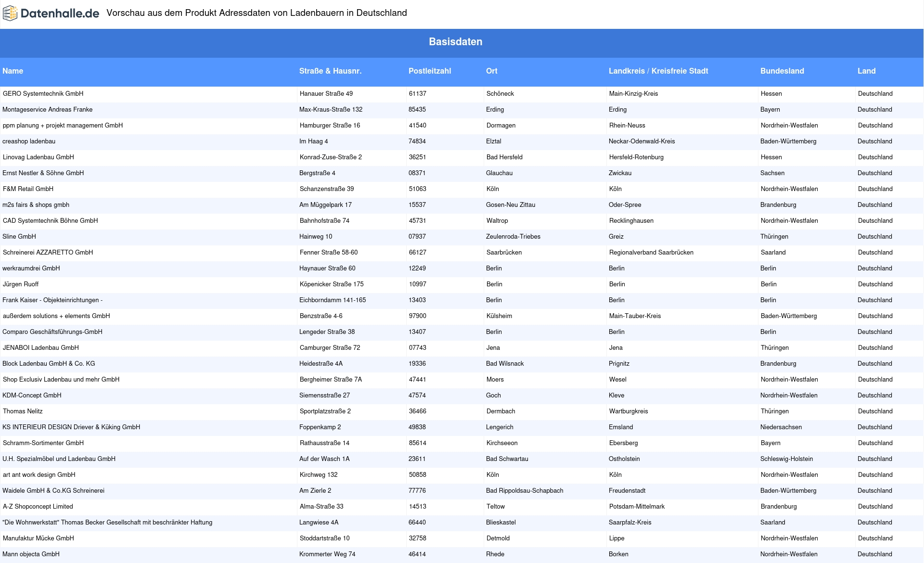
Task: Select JENABOI Ladenbau GmbH
Action: (x=41, y=347)
